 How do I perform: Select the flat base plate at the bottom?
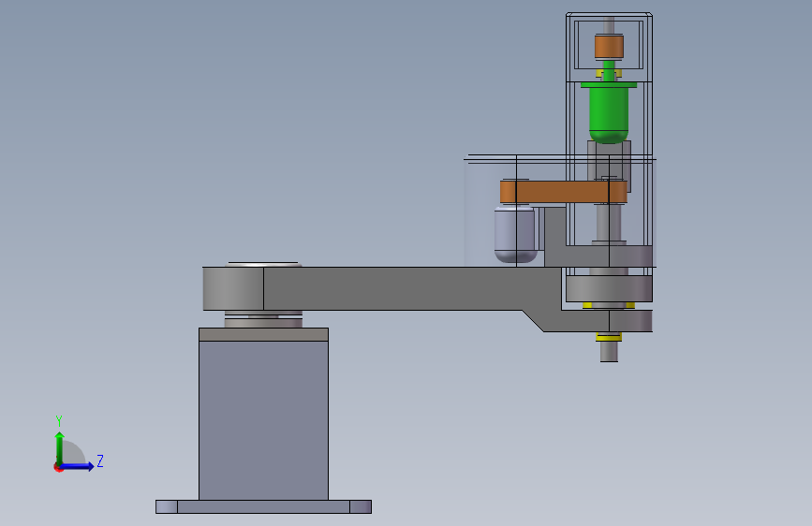coord(263,507)
